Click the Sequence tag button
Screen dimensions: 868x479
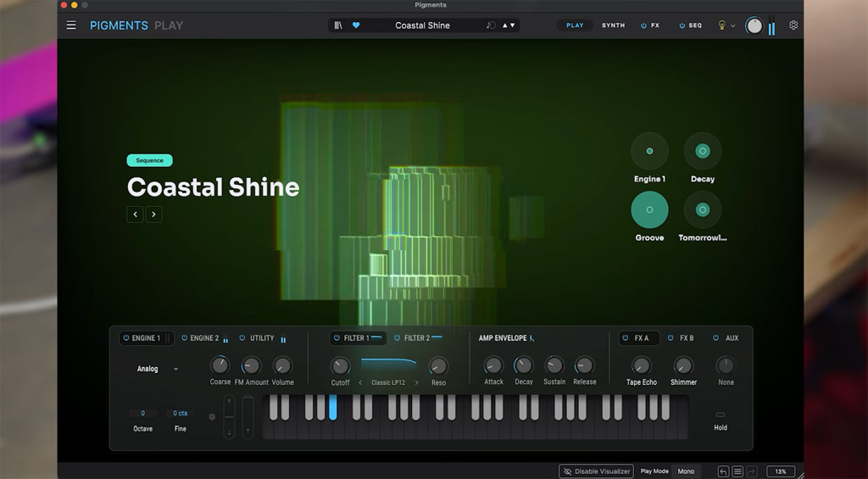point(149,160)
